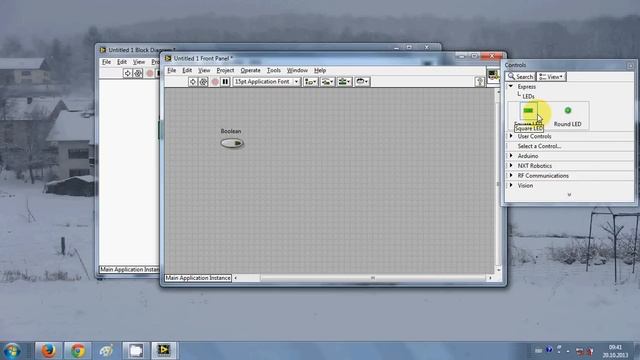Open the Distribute Objects dropdown
640x360 pixels.
coord(327,82)
